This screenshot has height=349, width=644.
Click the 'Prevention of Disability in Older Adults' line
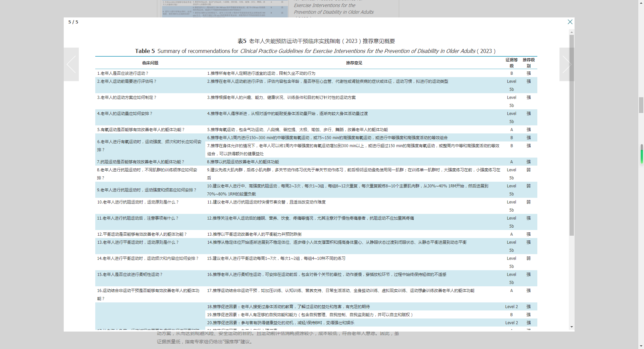pos(333,12)
